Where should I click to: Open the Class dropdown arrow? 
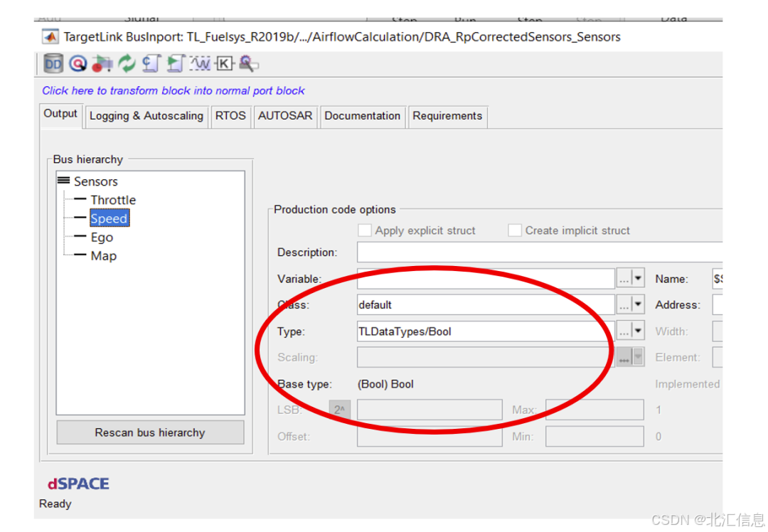click(x=638, y=304)
